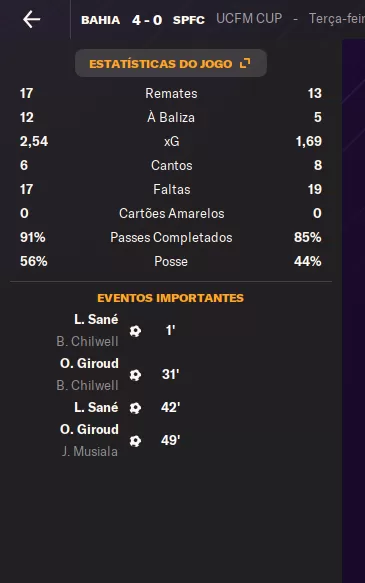Click the xG statistic row label

tap(171, 141)
